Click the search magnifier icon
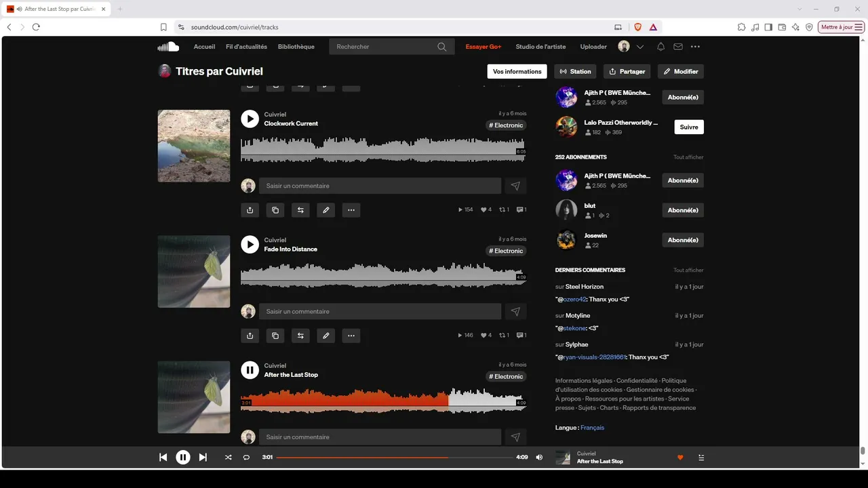Screen dimensions: 868x488 [x=442, y=47]
